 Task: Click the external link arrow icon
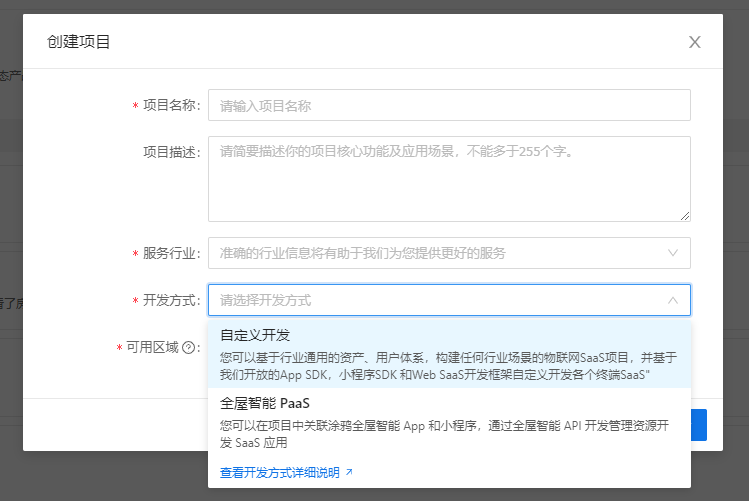tap(349, 472)
